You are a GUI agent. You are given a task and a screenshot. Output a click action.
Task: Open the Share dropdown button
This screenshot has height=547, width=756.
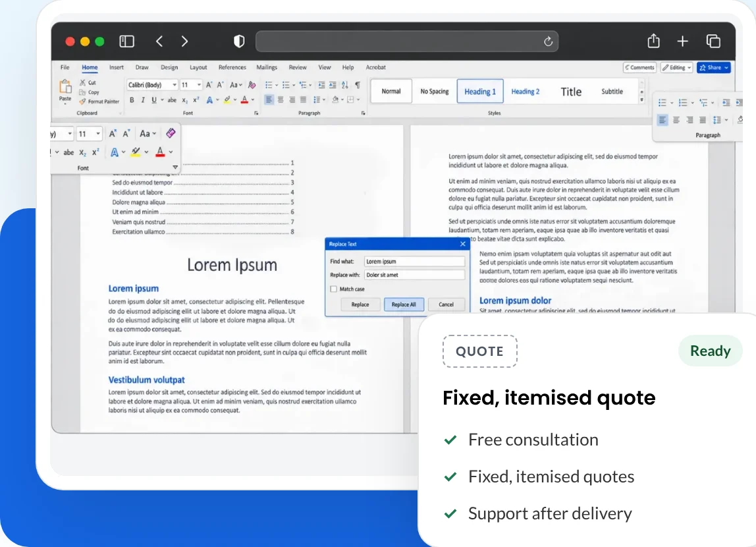point(714,67)
